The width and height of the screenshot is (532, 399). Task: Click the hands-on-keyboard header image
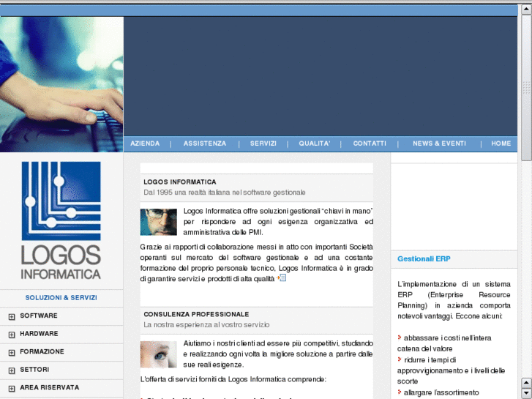click(61, 84)
